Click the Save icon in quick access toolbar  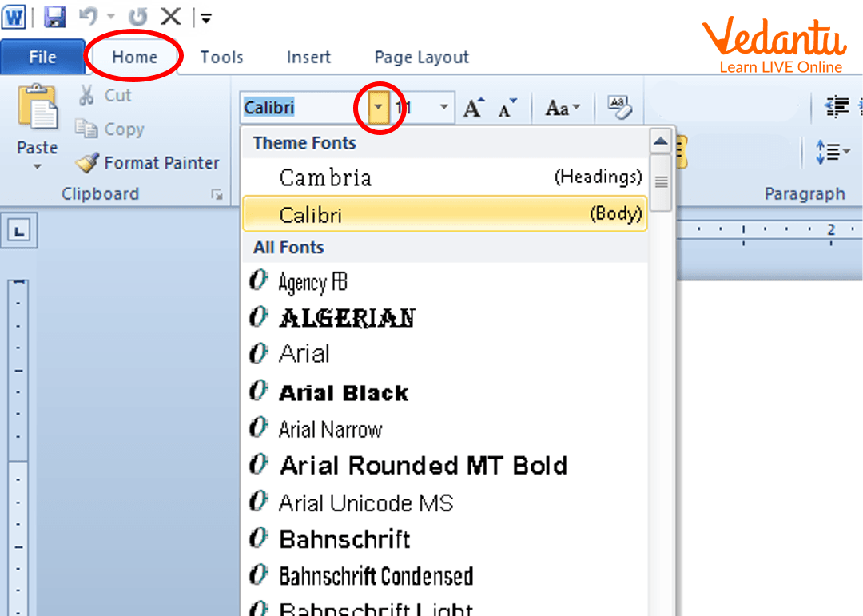click(x=54, y=16)
